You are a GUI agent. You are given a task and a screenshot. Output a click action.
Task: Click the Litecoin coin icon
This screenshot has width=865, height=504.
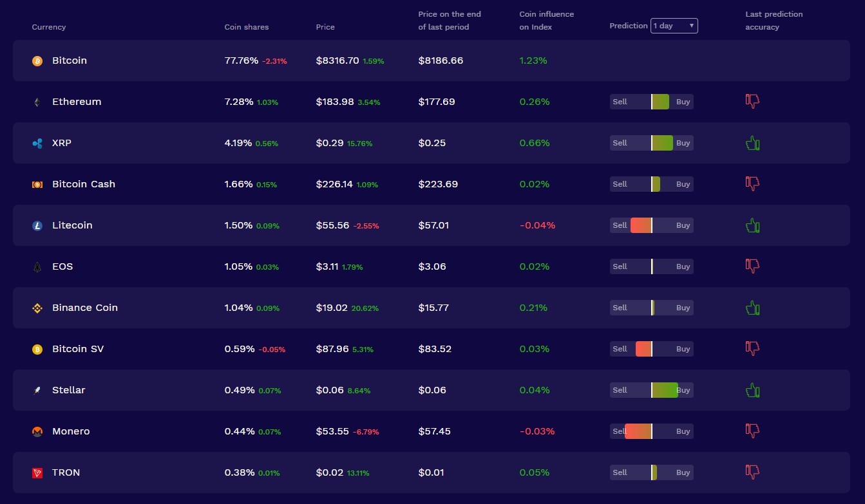coord(37,225)
